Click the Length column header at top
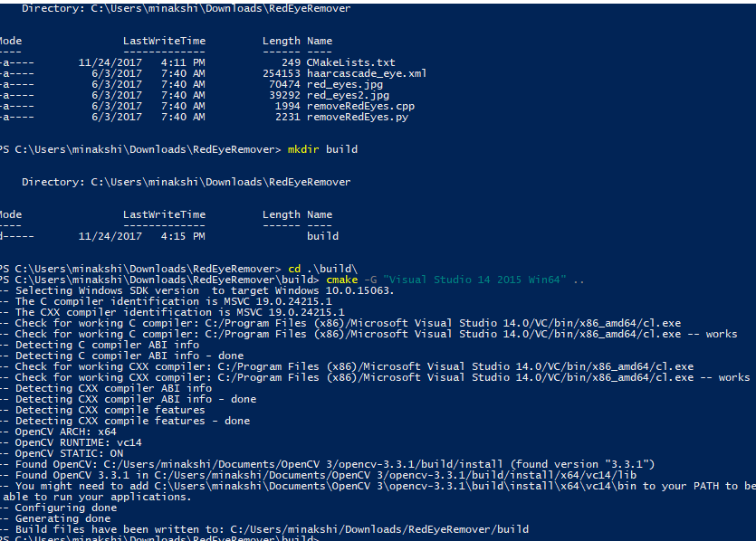 (281, 42)
